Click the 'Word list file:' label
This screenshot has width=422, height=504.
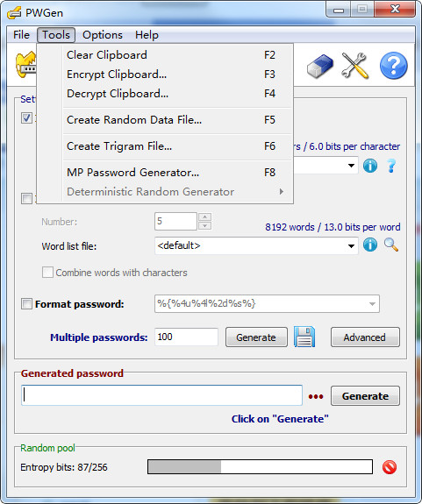click(x=68, y=246)
